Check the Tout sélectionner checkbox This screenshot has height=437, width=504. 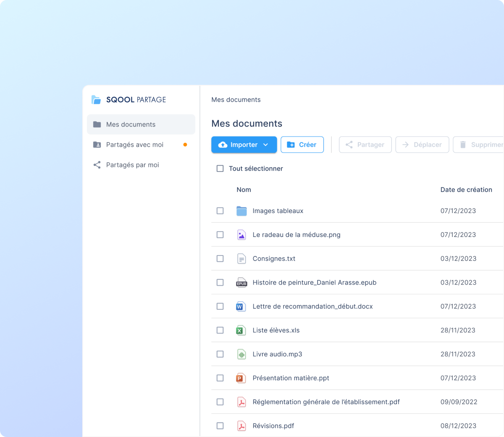coord(220,168)
